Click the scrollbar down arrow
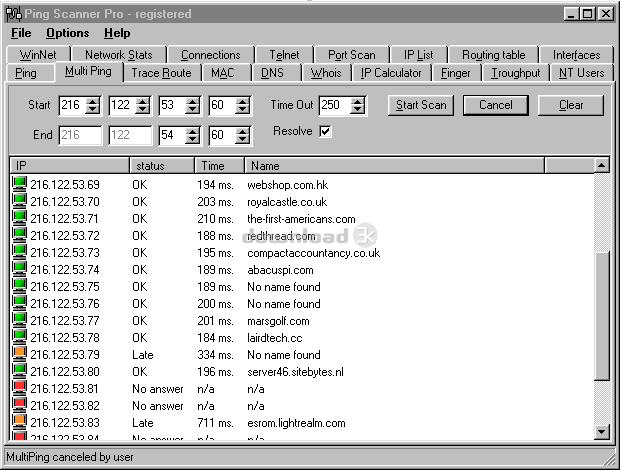The image size is (620, 470). click(601, 432)
